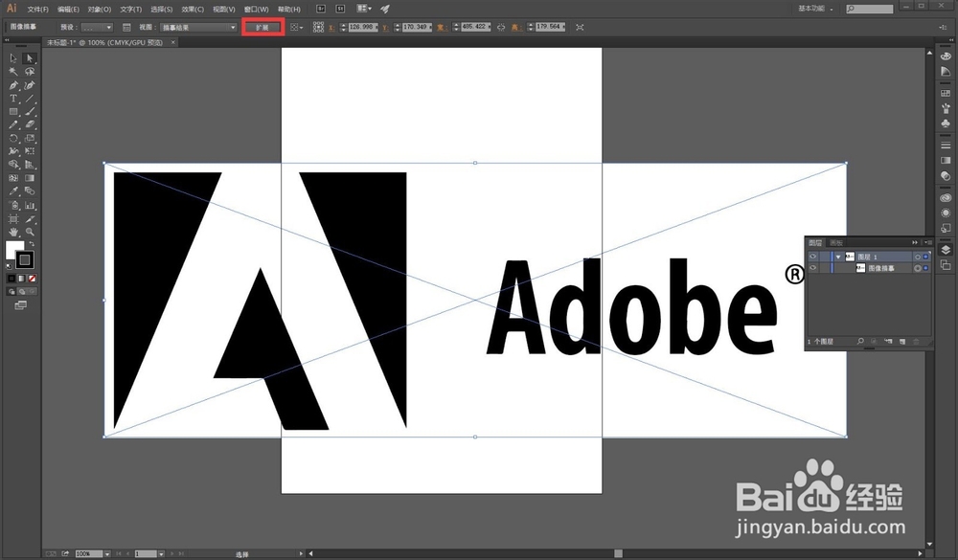Activate the Perspective Grid tool
The height and width of the screenshot is (560, 958).
pos(30,165)
